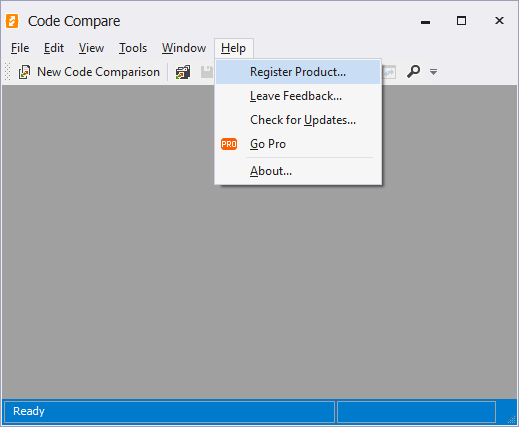The image size is (519, 427).
Task: Open the Tools menu
Action: tap(133, 48)
